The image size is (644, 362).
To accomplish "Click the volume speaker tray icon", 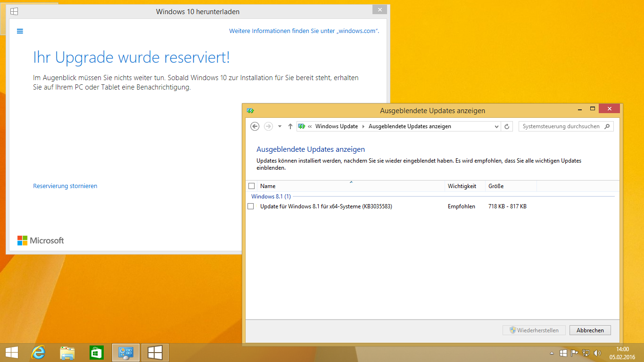I will 597,353.
